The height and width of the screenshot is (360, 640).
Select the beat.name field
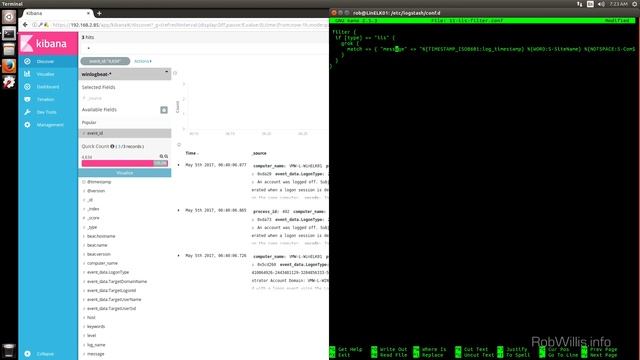pos(97,245)
